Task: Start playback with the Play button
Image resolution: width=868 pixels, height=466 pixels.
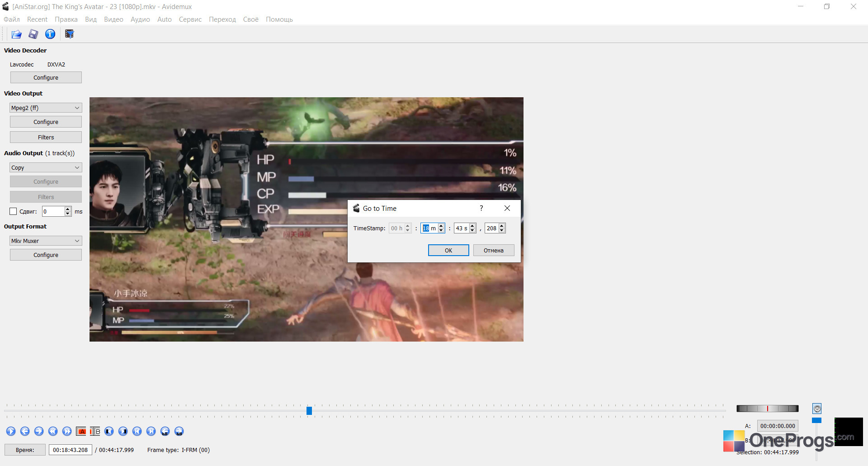Action: click(x=11, y=431)
